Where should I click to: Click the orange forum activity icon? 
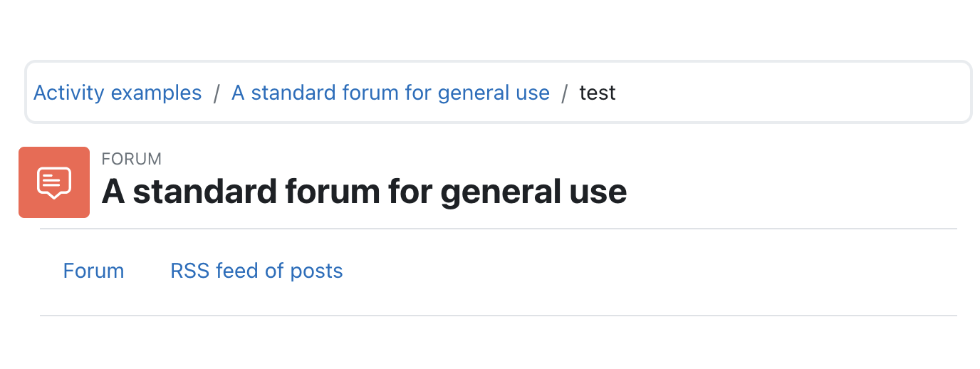(x=54, y=182)
